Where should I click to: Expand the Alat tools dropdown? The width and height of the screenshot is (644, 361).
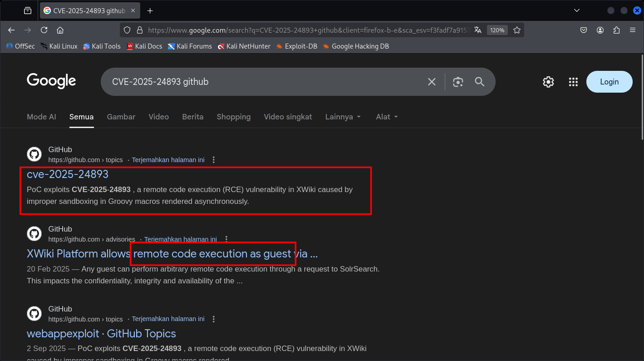387,117
